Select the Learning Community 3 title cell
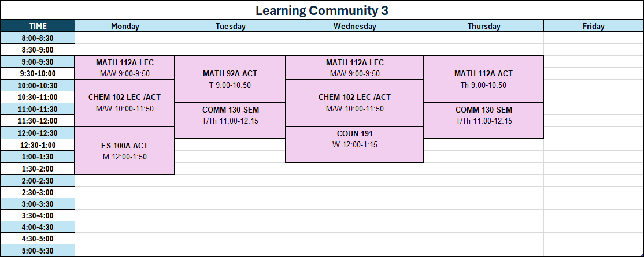This screenshot has width=644, height=257. pos(322,10)
